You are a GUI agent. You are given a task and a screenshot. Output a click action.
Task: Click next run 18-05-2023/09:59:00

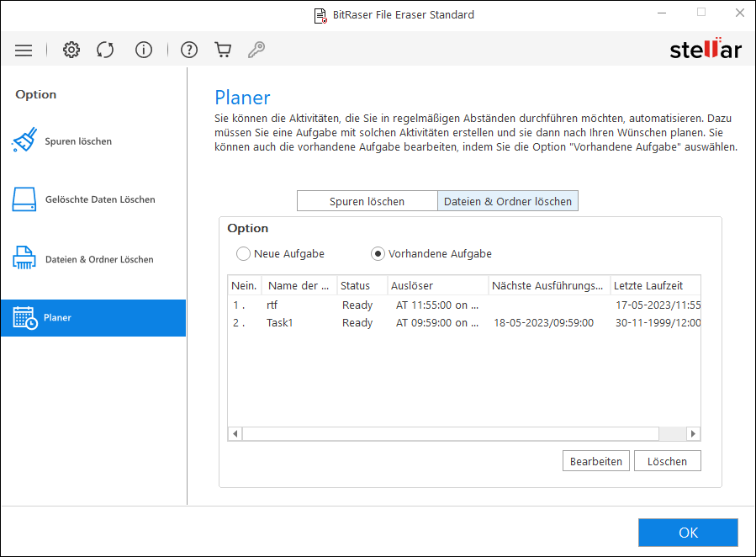coord(543,322)
